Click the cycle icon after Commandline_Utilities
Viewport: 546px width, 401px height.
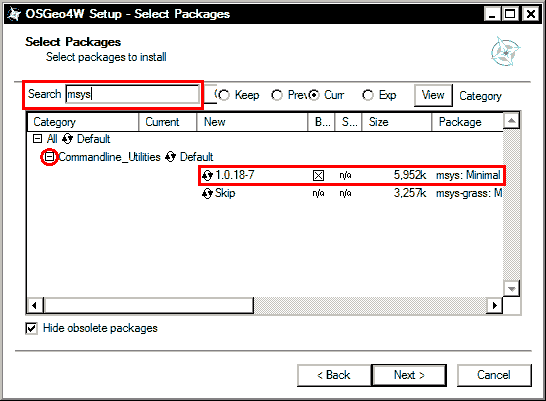point(170,157)
